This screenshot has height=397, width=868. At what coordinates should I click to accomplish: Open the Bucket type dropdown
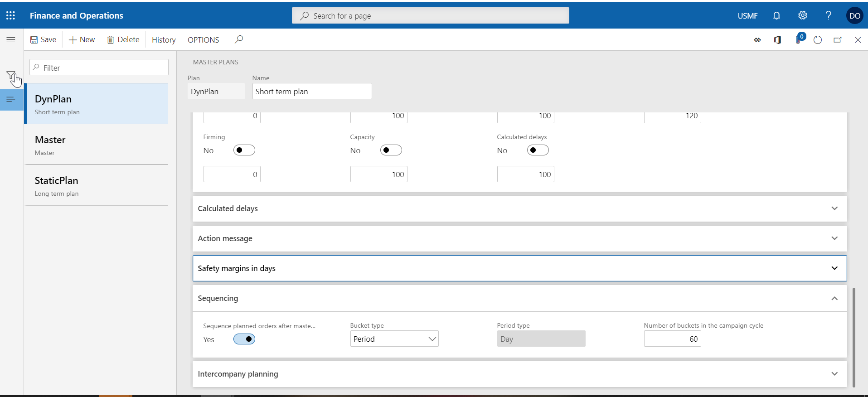tap(394, 339)
